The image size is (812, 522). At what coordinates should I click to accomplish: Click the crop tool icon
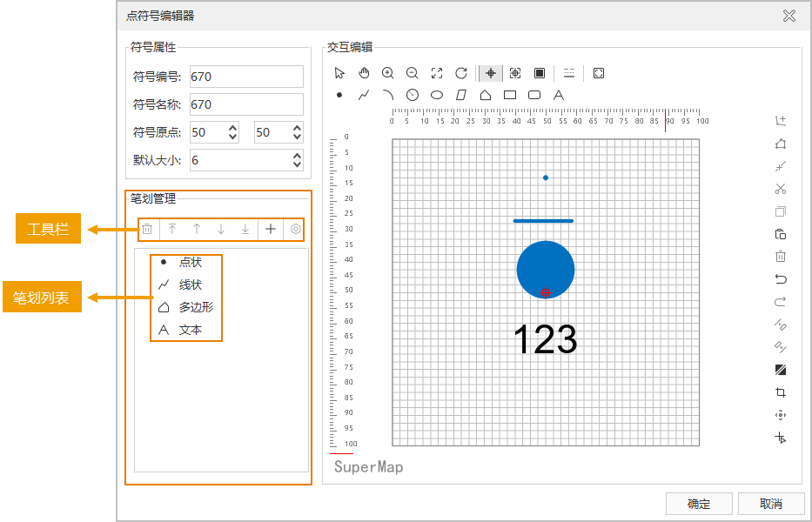tap(781, 392)
